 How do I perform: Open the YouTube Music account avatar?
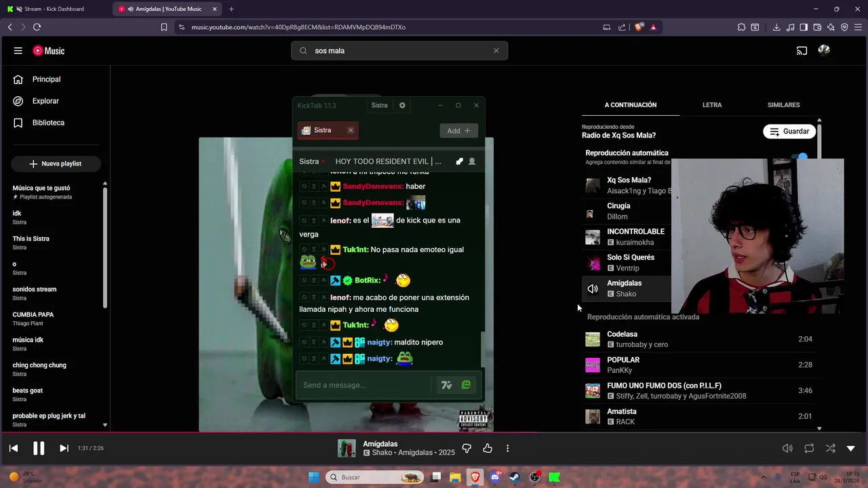point(824,50)
